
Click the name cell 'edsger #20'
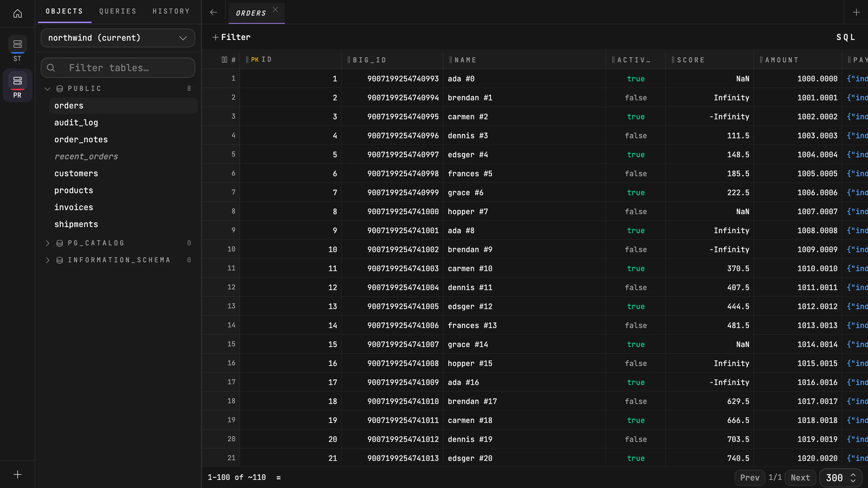coord(525,458)
